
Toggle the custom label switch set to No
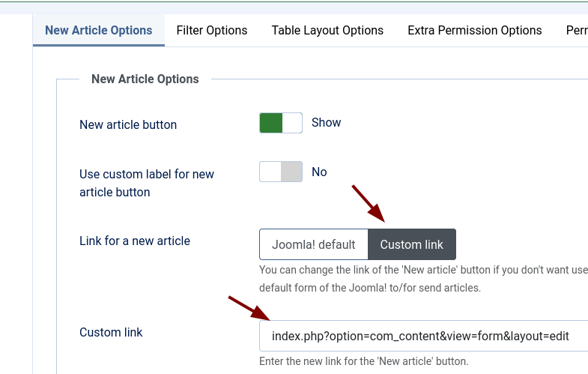click(x=281, y=172)
